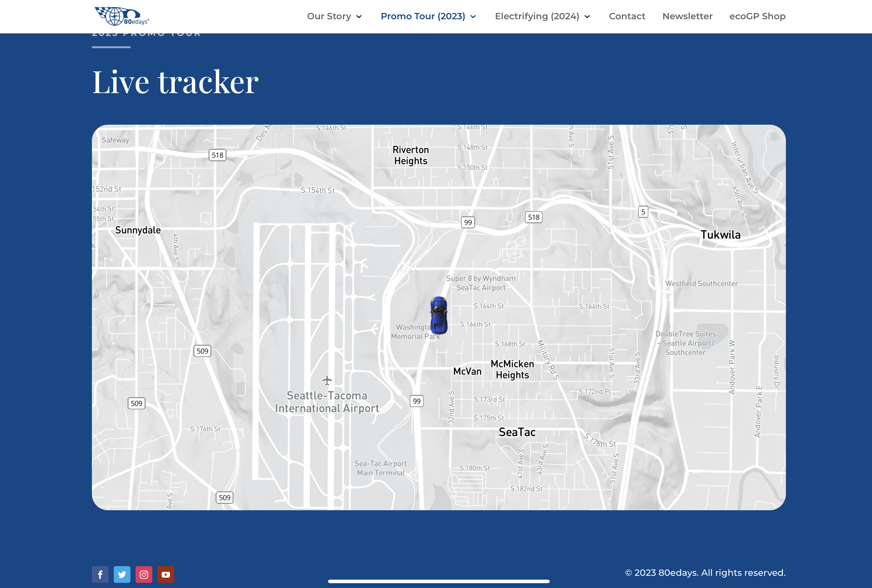Expand the Our Story dropdown chevron
Screen dimensions: 872x588
(359, 16)
